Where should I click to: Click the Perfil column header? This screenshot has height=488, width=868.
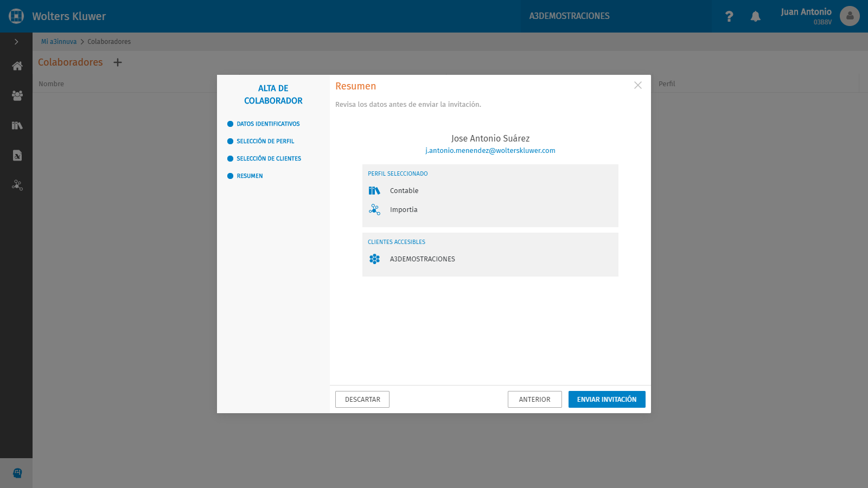coord(667,84)
